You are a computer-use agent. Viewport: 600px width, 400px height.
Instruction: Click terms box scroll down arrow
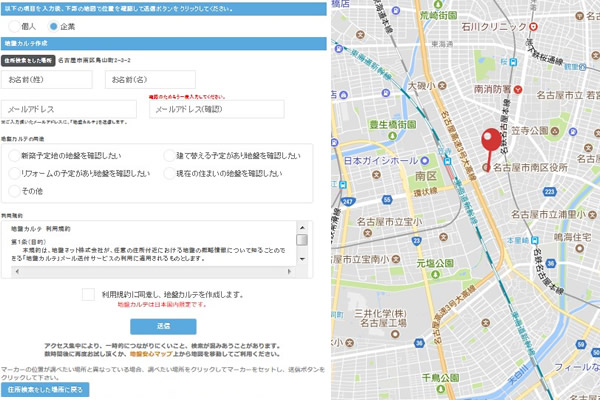point(302,259)
